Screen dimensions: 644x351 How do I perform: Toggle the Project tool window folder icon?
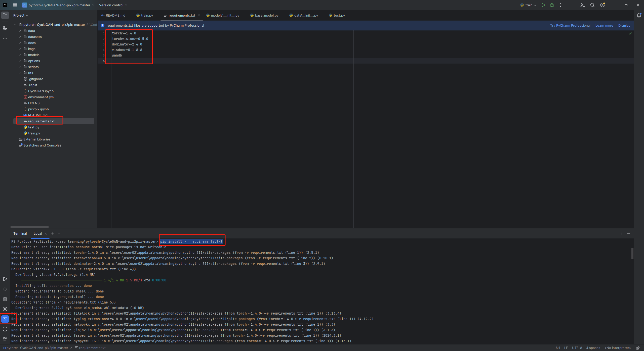(5, 15)
